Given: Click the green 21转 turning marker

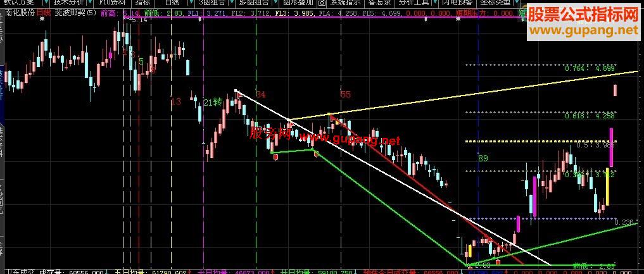Looking at the screenshot, I should 212,102.
